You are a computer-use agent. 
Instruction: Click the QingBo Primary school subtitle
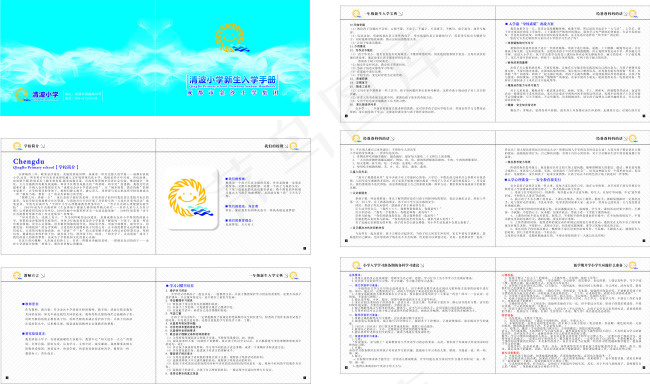pyautogui.click(x=46, y=168)
